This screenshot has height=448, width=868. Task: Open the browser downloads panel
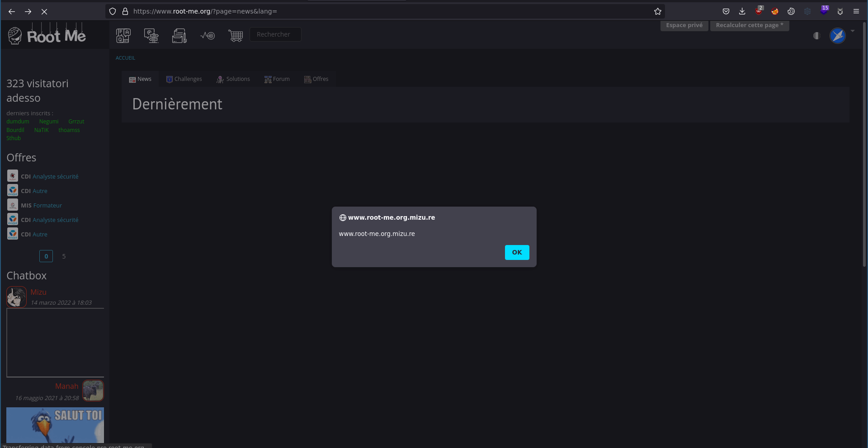point(742,11)
